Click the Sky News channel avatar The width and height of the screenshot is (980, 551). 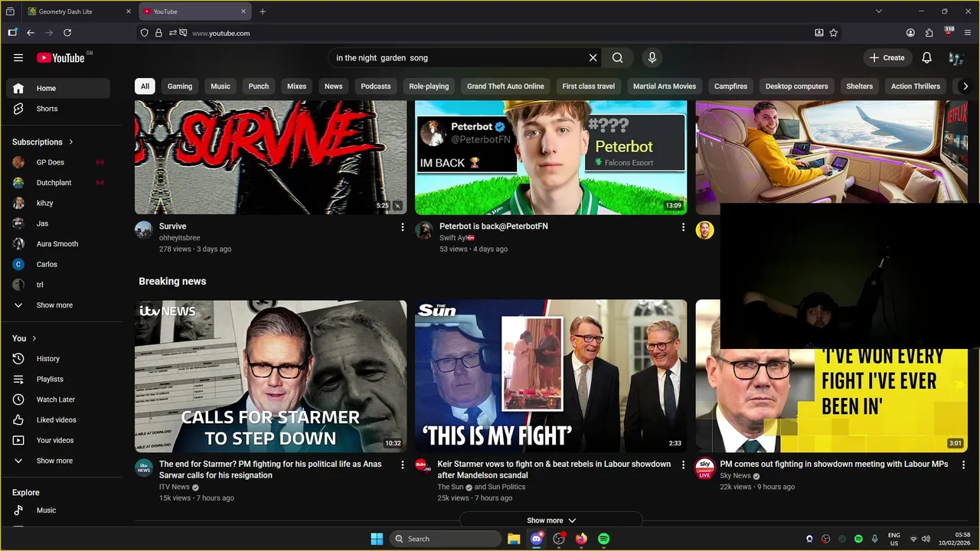pyautogui.click(x=704, y=468)
